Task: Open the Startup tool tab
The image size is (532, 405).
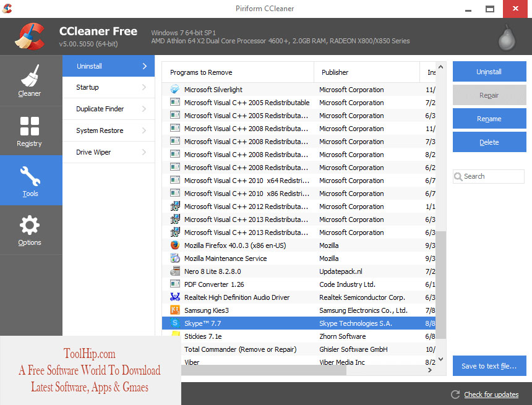Action: coord(109,87)
